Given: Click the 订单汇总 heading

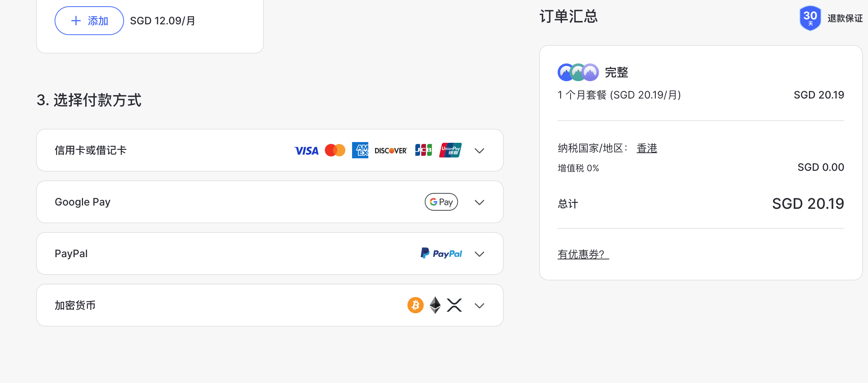Looking at the screenshot, I should (568, 17).
